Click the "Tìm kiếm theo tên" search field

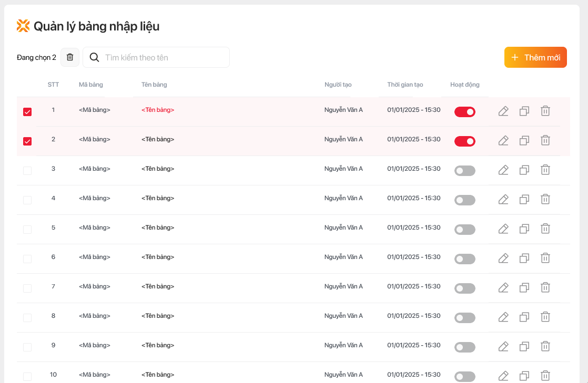coord(163,57)
